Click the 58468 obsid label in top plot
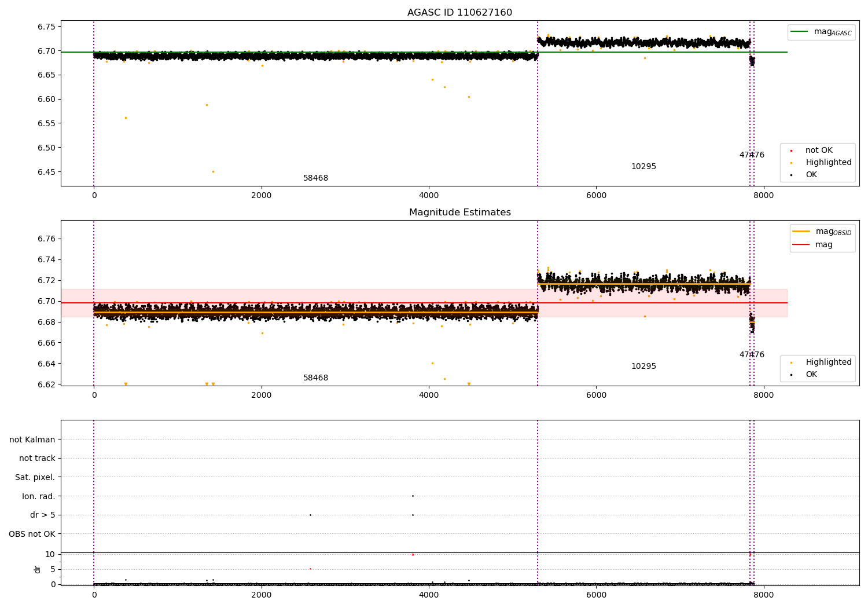 click(x=315, y=178)
